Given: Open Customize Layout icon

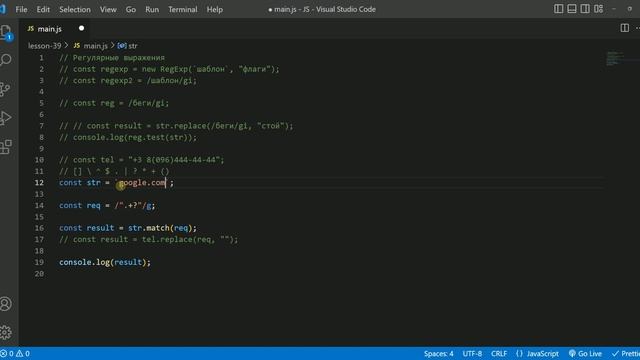Looking at the screenshot, I should point(598,9).
